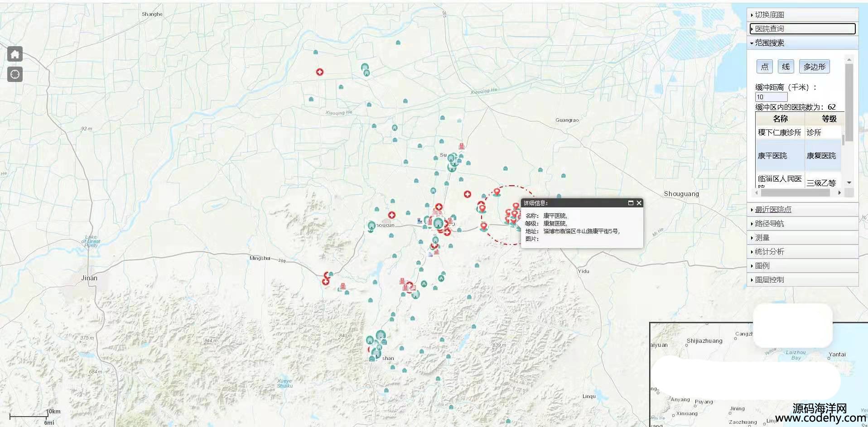Image resolution: width=868 pixels, height=427 pixels.
Task: Click red cross marker left of Zhoucun label
Action: tap(392, 215)
